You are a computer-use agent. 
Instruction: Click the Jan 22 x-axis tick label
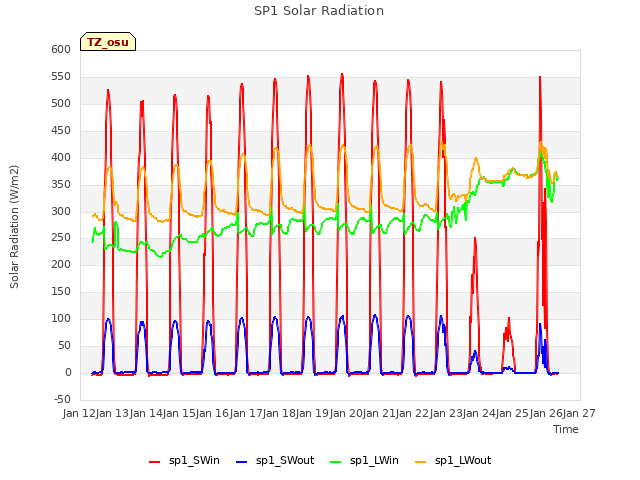412,413
